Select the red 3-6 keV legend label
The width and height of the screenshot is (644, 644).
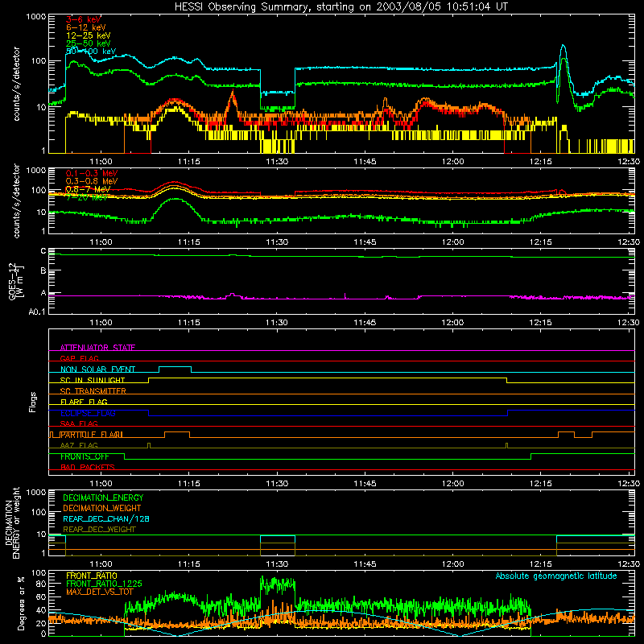click(84, 19)
